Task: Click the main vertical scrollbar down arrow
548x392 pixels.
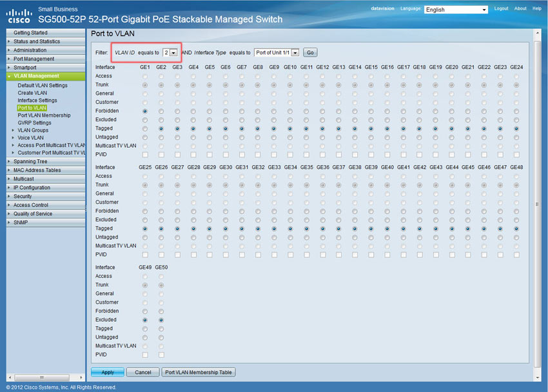Action: click(538, 378)
